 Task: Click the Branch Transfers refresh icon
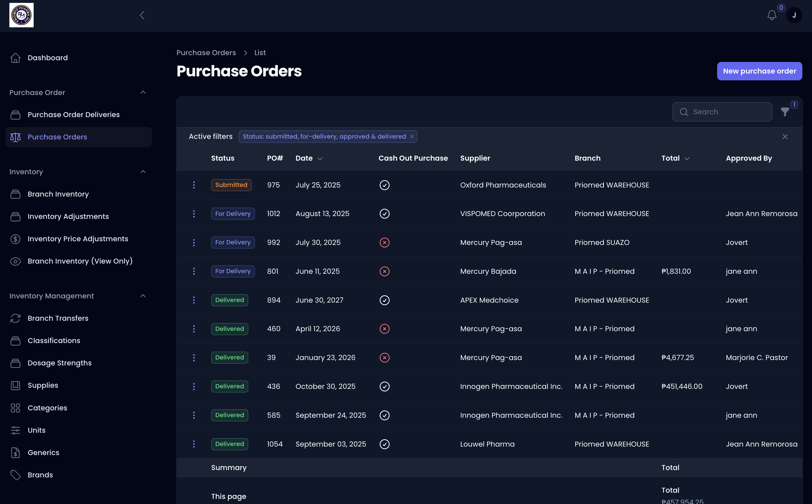click(x=16, y=318)
